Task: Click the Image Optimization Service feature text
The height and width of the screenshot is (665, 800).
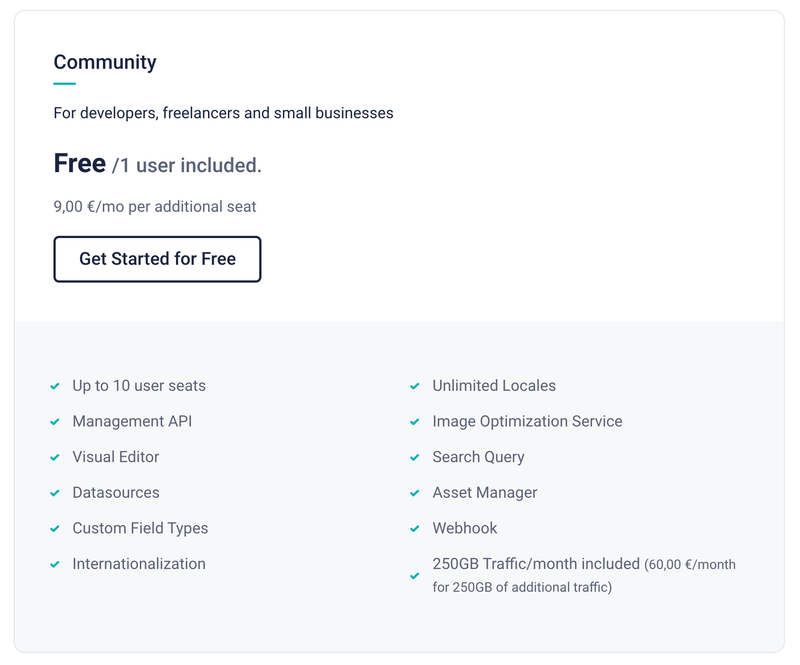Action: pos(527,421)
